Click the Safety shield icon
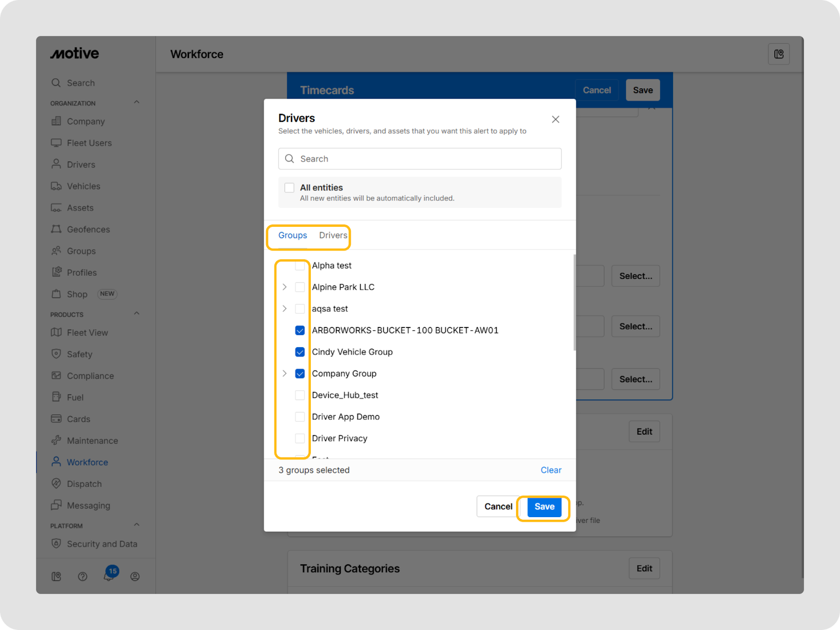Screen dimensions: 840x630 (56, 354)
